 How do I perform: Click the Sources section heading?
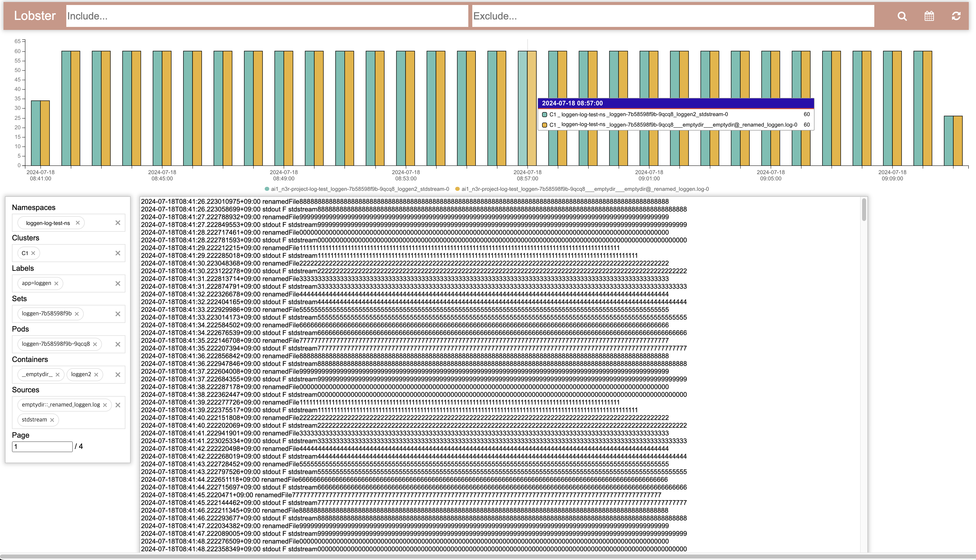[25, 390]
